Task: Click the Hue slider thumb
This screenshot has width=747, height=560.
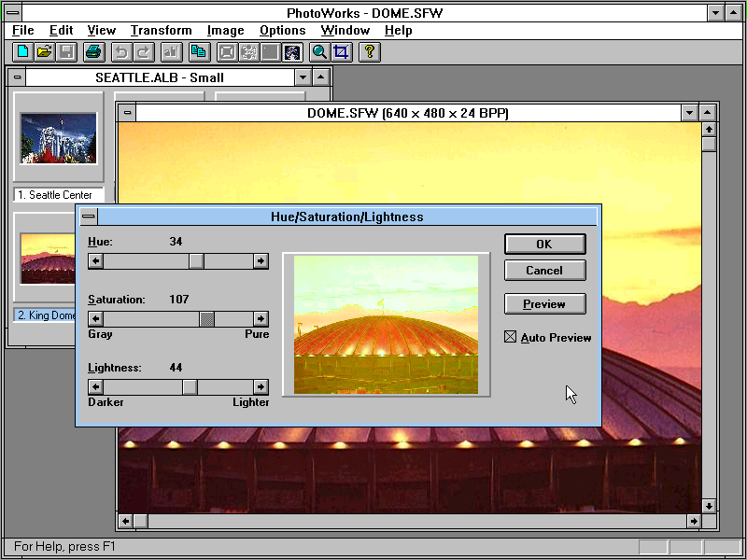Action: point(196,261)
